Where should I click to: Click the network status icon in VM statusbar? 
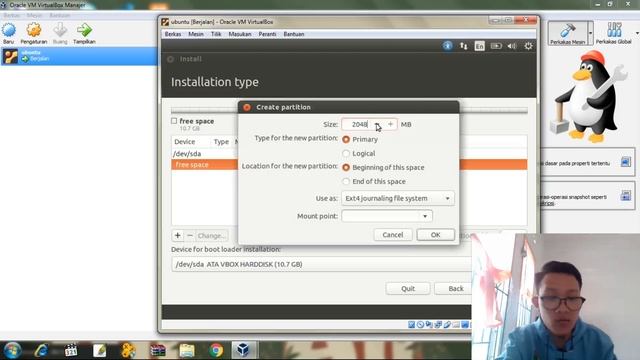pos(438,325)
